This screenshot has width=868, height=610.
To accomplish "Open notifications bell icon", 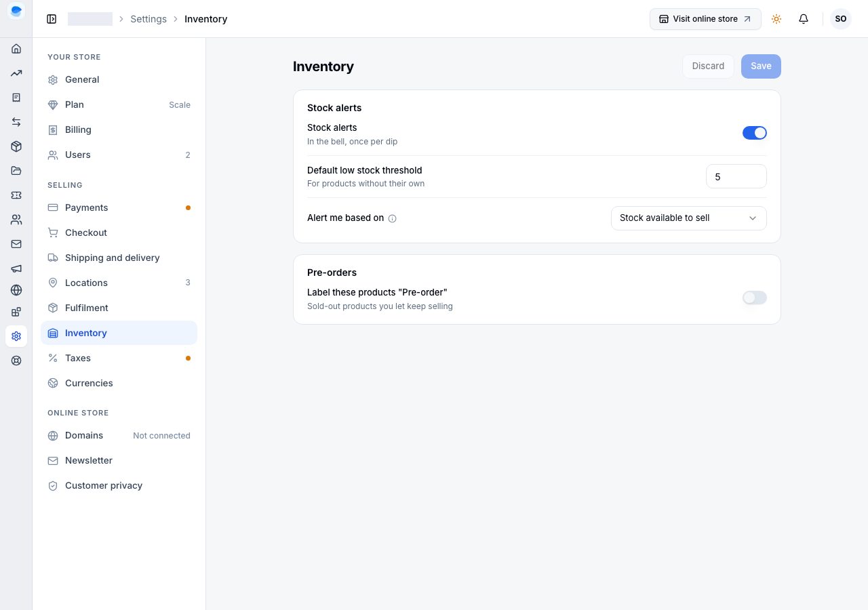I will tap(804, 19).
